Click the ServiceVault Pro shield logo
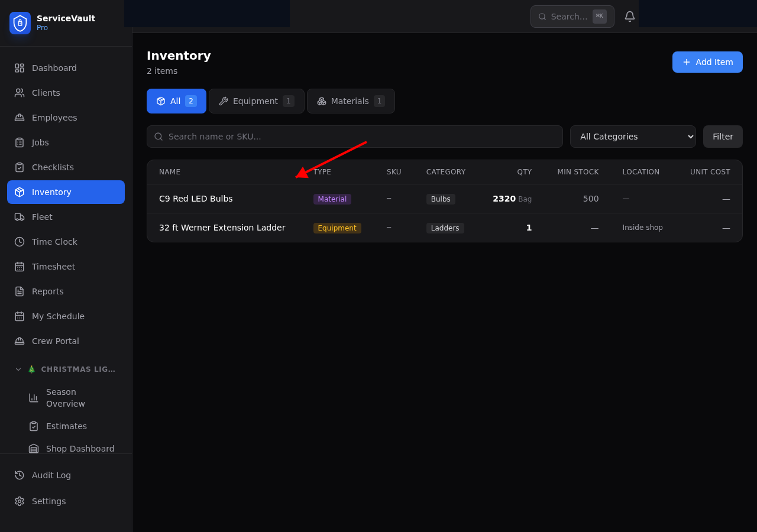The image size is (757, 532). point(20,23)
